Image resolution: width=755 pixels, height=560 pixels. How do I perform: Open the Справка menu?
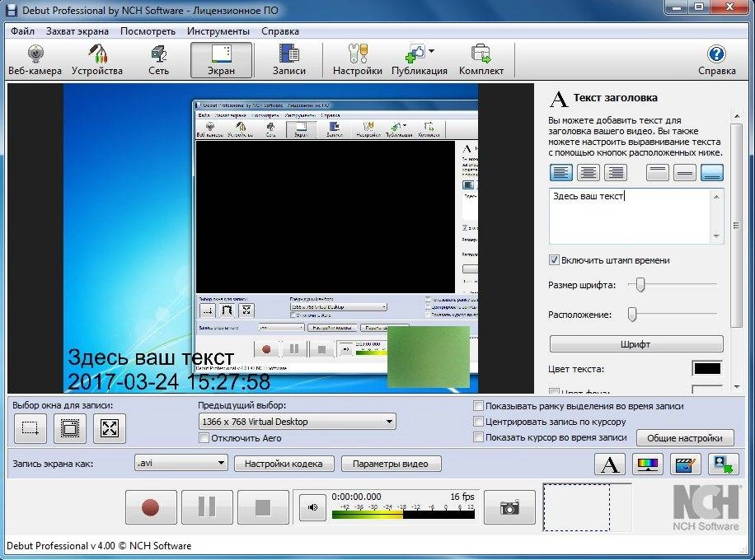[x=280, y=30]
